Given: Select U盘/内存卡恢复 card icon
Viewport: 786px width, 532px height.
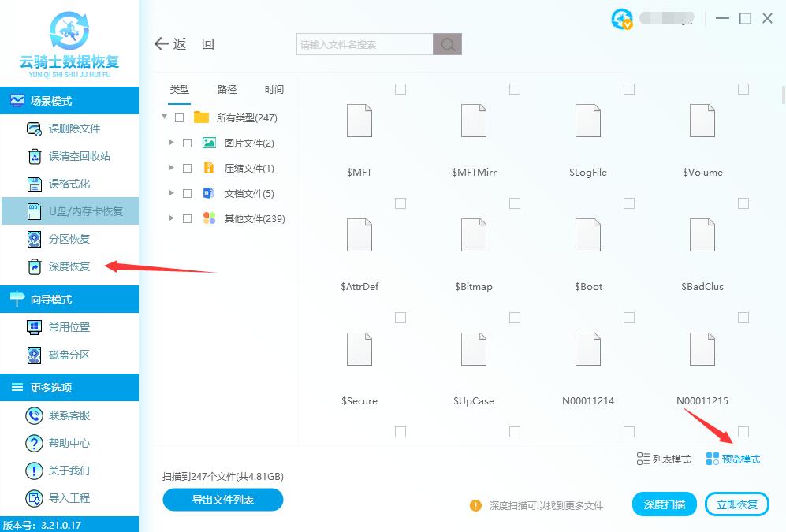Looking at the screenshot, I should pyautogui.click(x=34, y=211).
